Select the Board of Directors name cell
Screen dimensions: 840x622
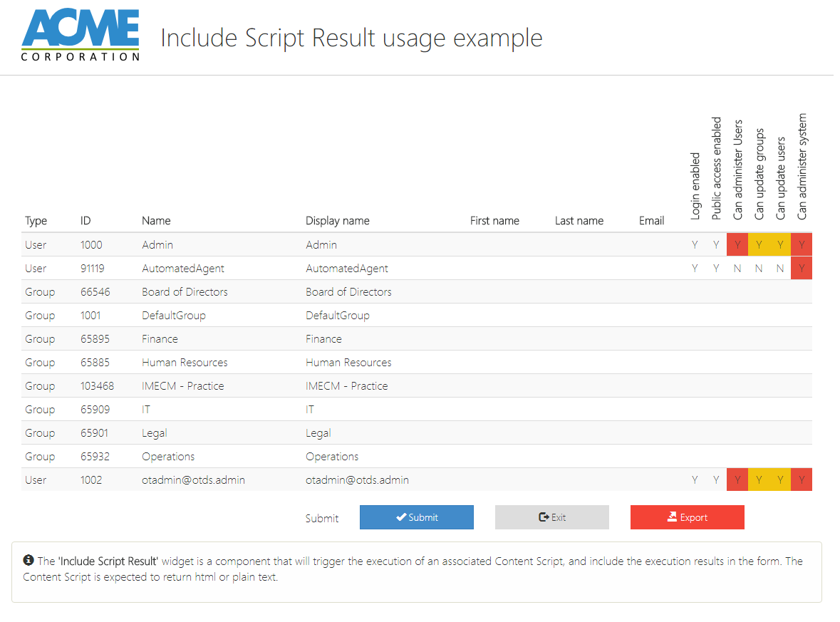(x=185, y=292)
